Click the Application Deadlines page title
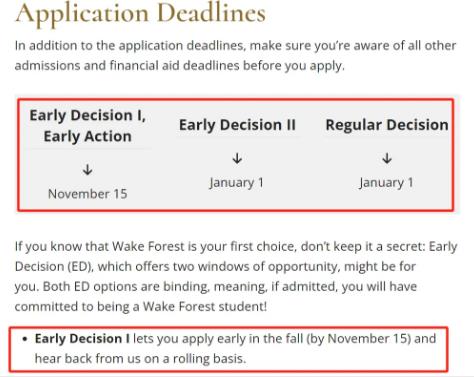The width and height of the screenshot is (474, 377). 140,13
